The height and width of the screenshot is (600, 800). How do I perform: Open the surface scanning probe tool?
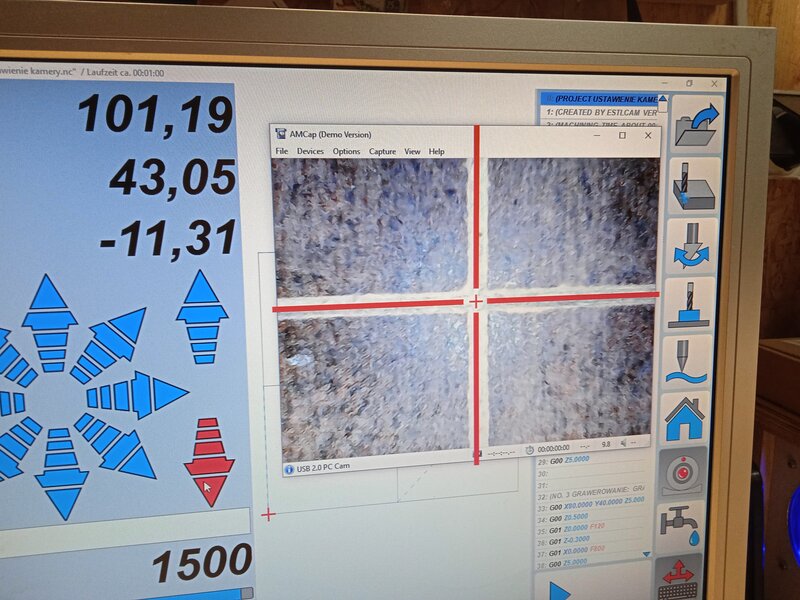(x=687, y=362)
